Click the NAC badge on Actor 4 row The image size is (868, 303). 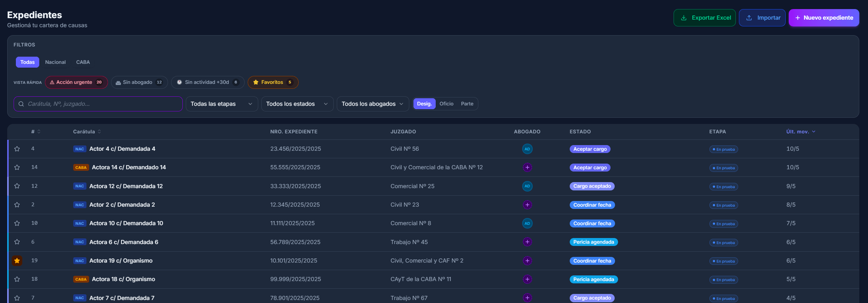[x=80, y=149]
